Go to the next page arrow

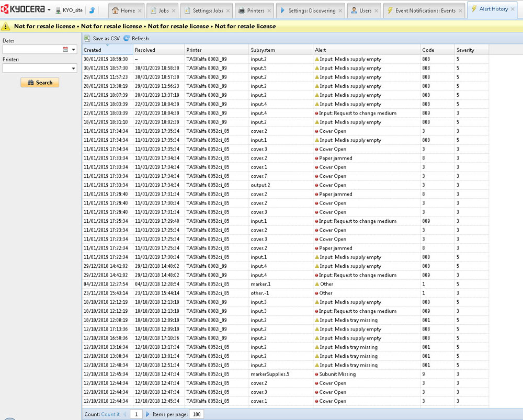click(x=147, y=414)
